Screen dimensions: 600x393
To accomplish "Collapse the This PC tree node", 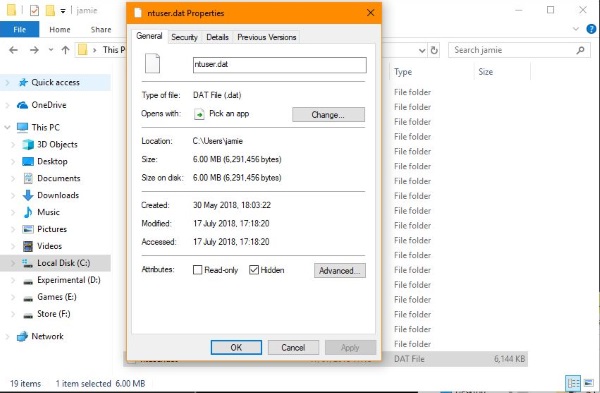I will [7, 127].
